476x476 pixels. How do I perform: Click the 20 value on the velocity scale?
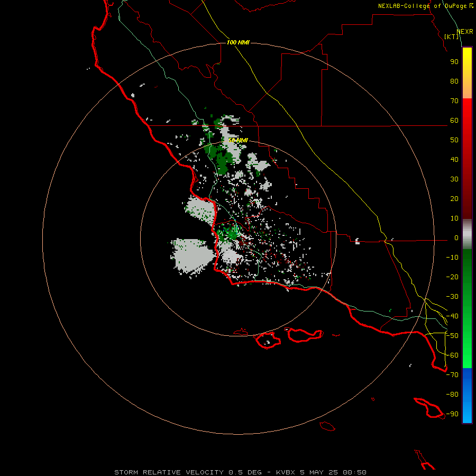pos(454,199)
